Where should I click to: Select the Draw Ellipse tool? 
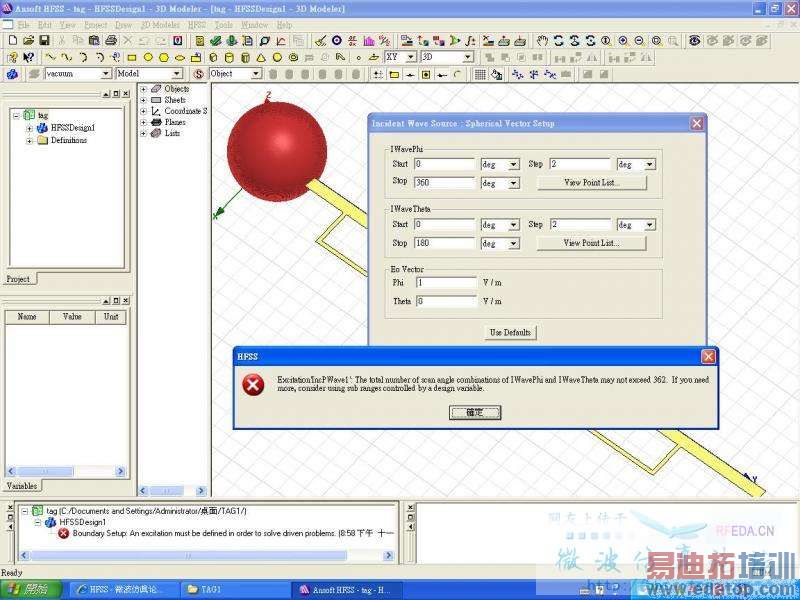[180, 58]
